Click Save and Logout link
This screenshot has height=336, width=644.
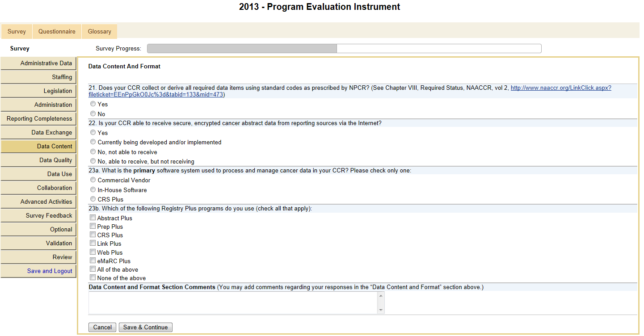point(50,271)
